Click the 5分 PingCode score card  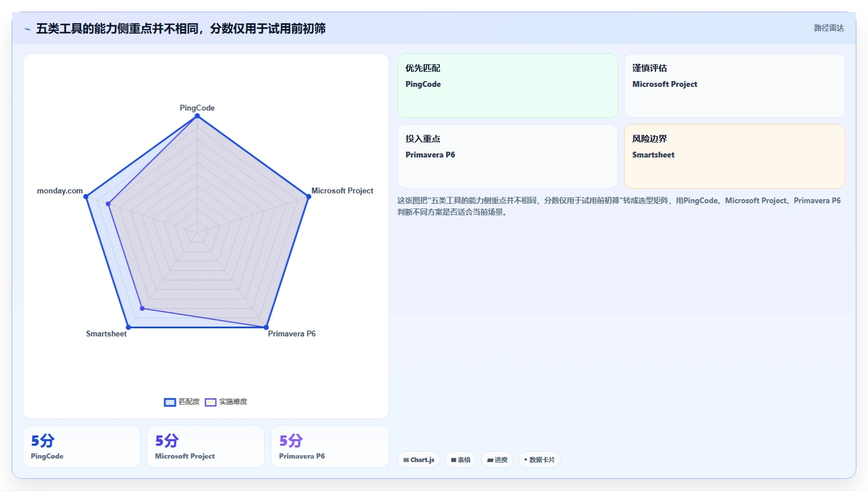(82, 446)
